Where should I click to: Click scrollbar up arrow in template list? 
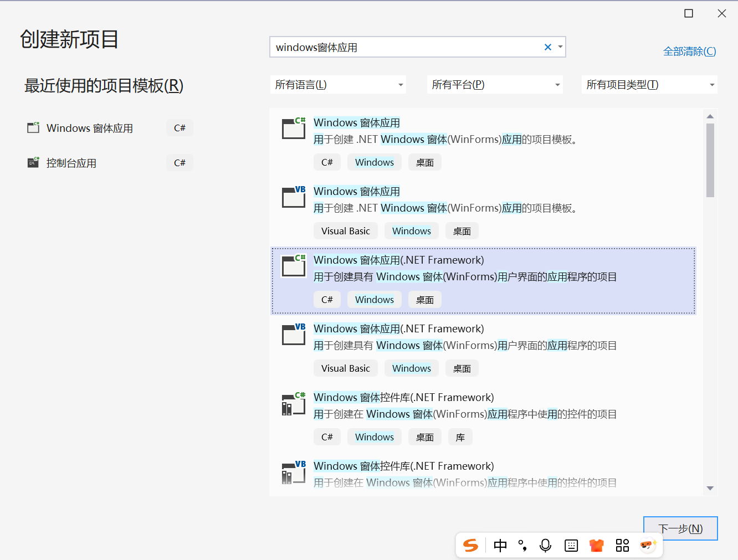710,116
